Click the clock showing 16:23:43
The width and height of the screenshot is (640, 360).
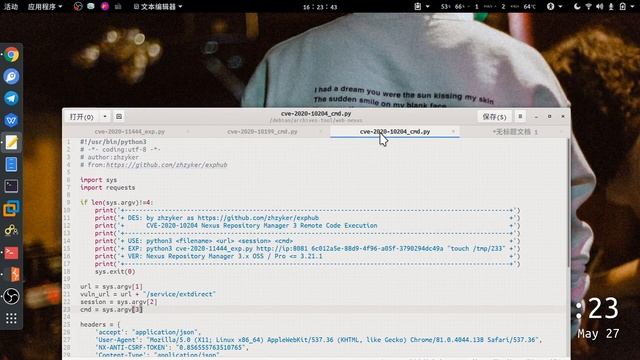click(x=320, y=7)
